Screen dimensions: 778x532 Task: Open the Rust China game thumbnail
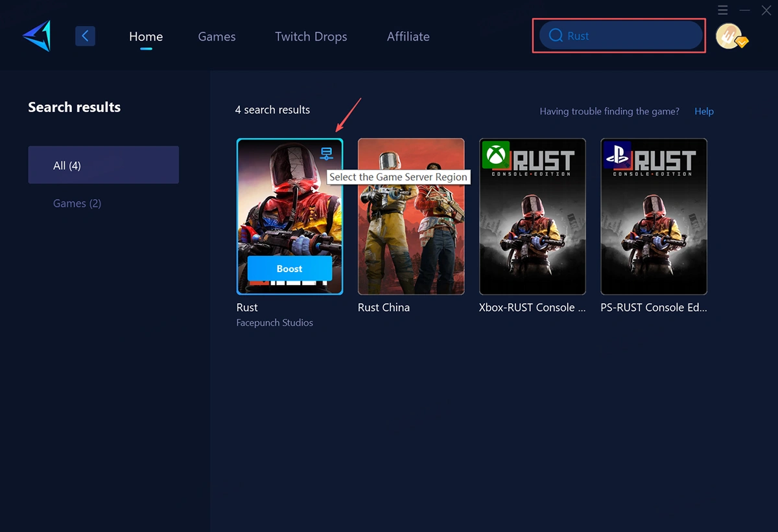[411, 216]
